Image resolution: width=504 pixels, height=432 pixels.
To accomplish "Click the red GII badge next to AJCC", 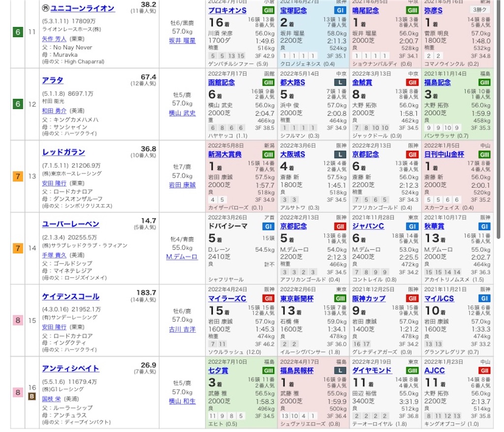I will point(484,370).
